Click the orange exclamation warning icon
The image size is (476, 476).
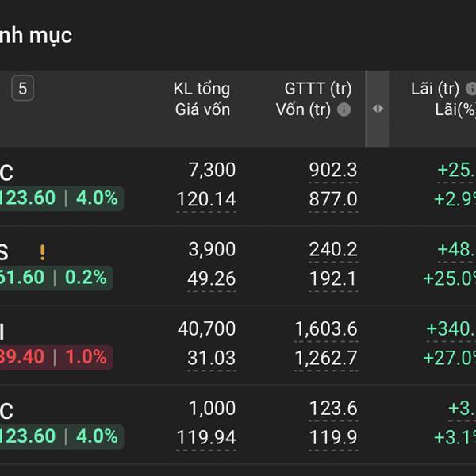coord(42,252)
